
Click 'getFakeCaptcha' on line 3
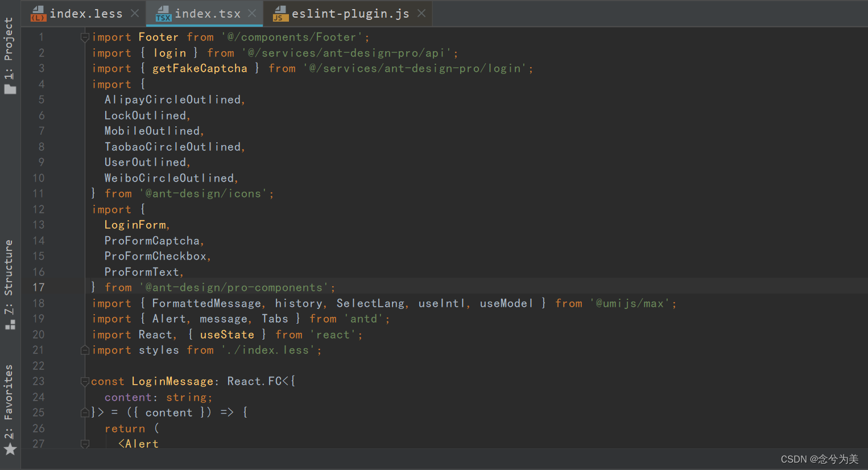(200, 68)
